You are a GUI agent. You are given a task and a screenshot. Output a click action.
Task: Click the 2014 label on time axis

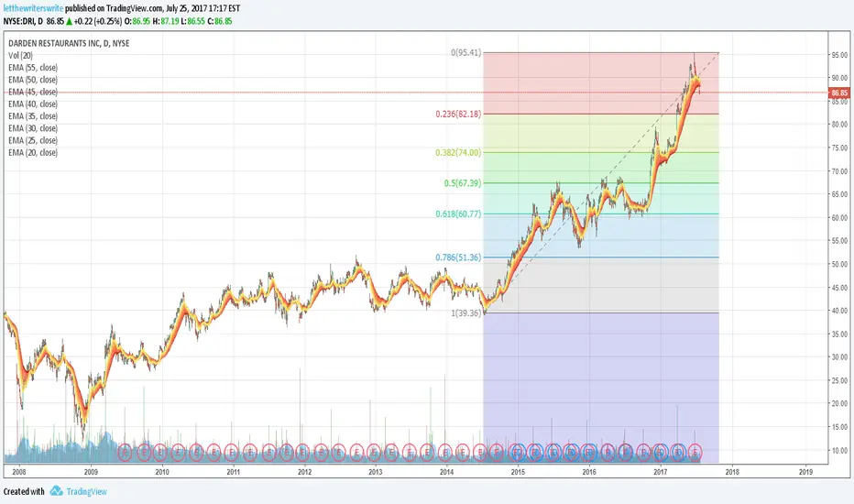point(446,472)
